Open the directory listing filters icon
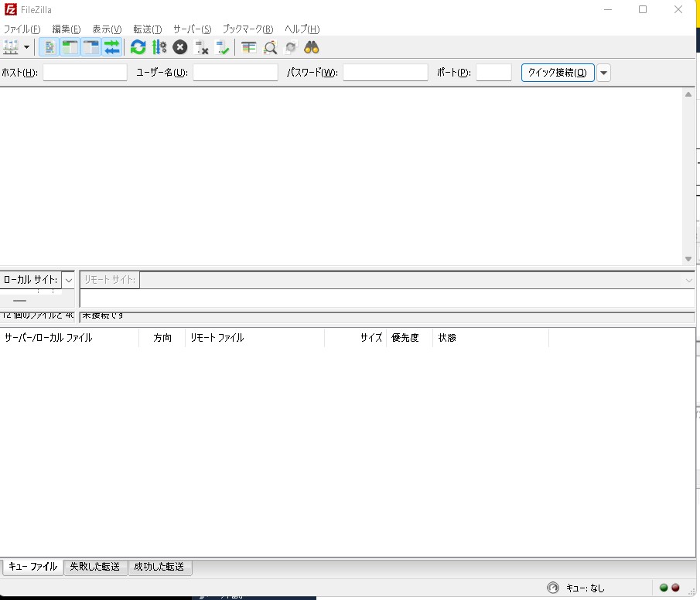Viewport: 700px width, 600px height. tap(248, 47)
